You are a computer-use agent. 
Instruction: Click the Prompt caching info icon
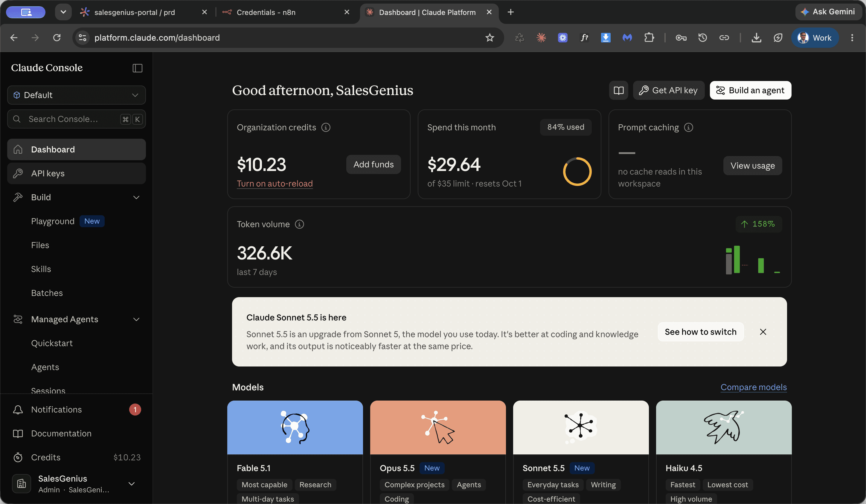tap(688, 127)
